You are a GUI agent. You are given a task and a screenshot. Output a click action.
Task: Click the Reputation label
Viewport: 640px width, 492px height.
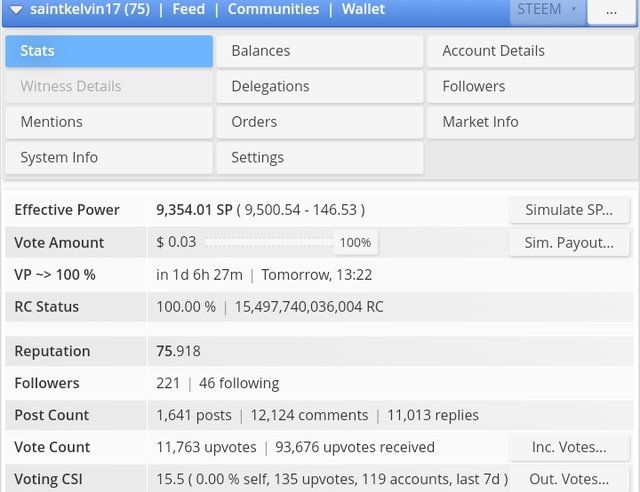point(52,352)
